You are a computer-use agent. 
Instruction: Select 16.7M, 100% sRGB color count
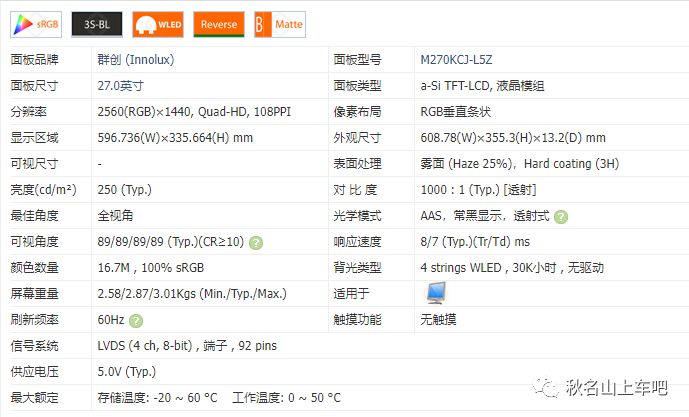(x=151, y=268)
